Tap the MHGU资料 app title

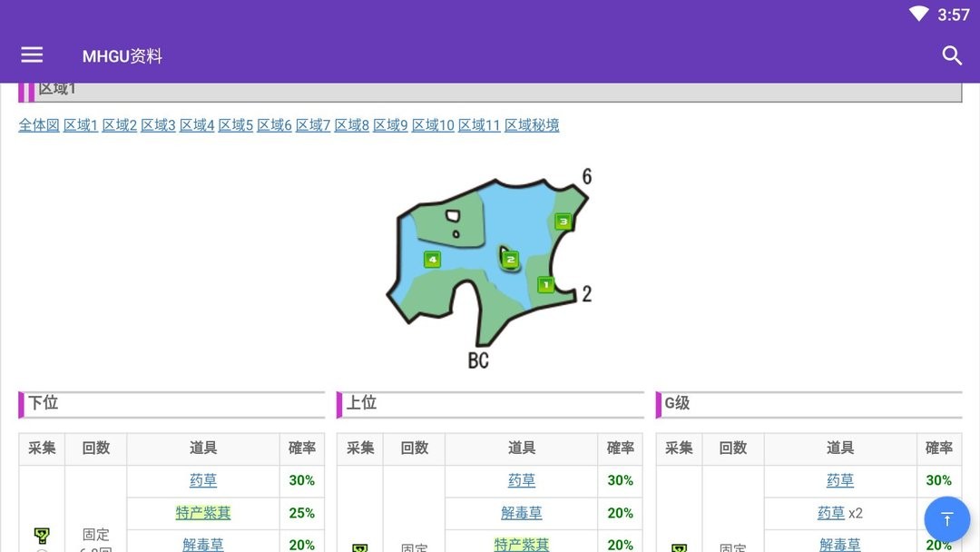click(122, 56)
